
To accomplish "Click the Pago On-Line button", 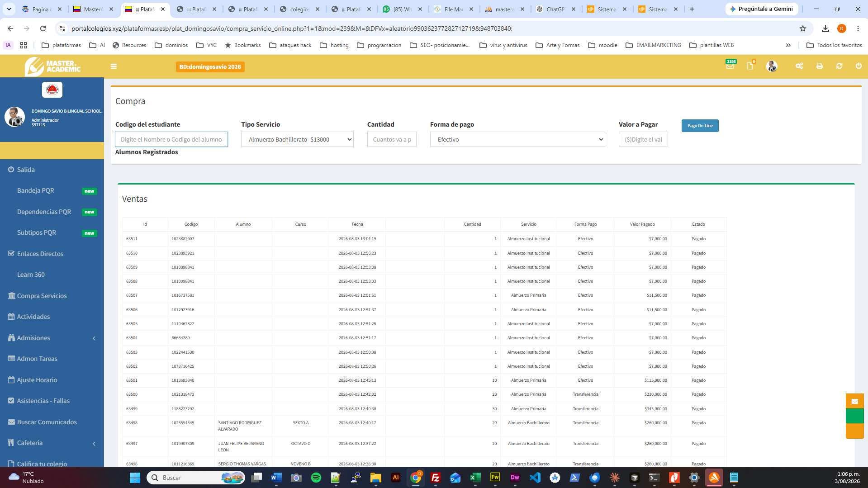I will [700, 126].
